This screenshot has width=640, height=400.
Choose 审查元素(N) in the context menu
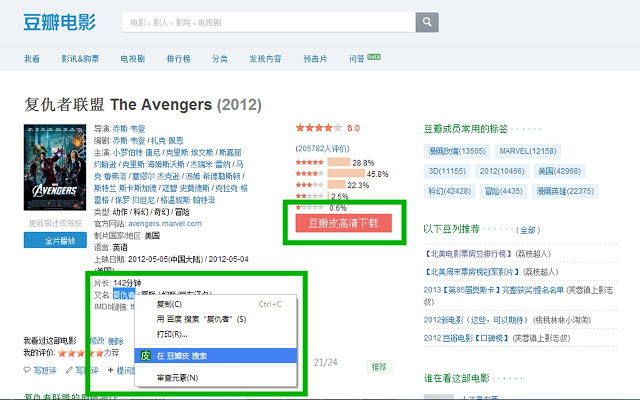tap(216, 378)
